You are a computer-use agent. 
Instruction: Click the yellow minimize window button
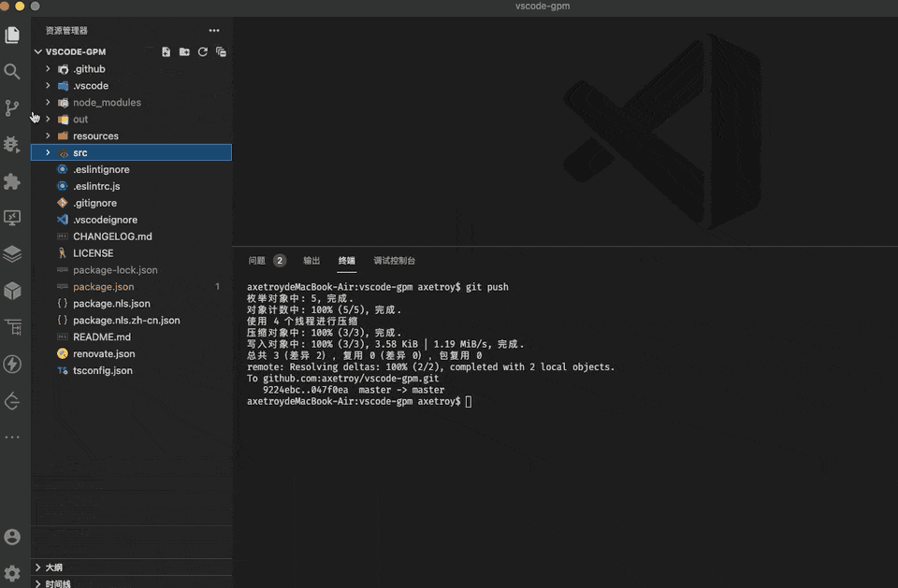[x=20, y=6]
